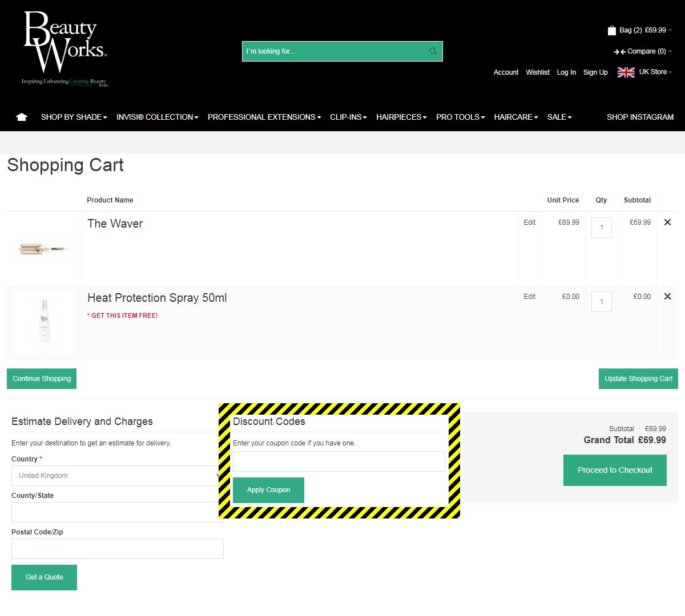Image resolution: width=685 pixels, height=616 pixels.
Task: Focus the County/State input field
Action: click(118, 512)
